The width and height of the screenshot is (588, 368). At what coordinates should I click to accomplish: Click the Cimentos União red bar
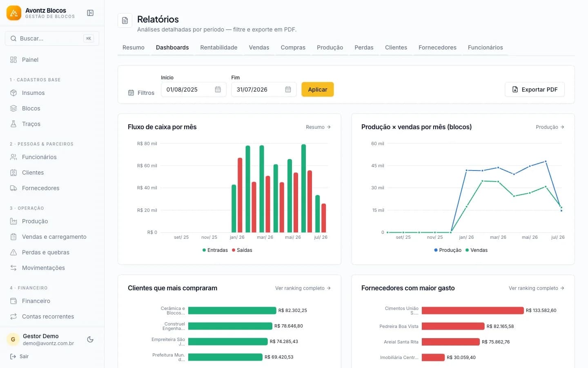tap(473, 310)
